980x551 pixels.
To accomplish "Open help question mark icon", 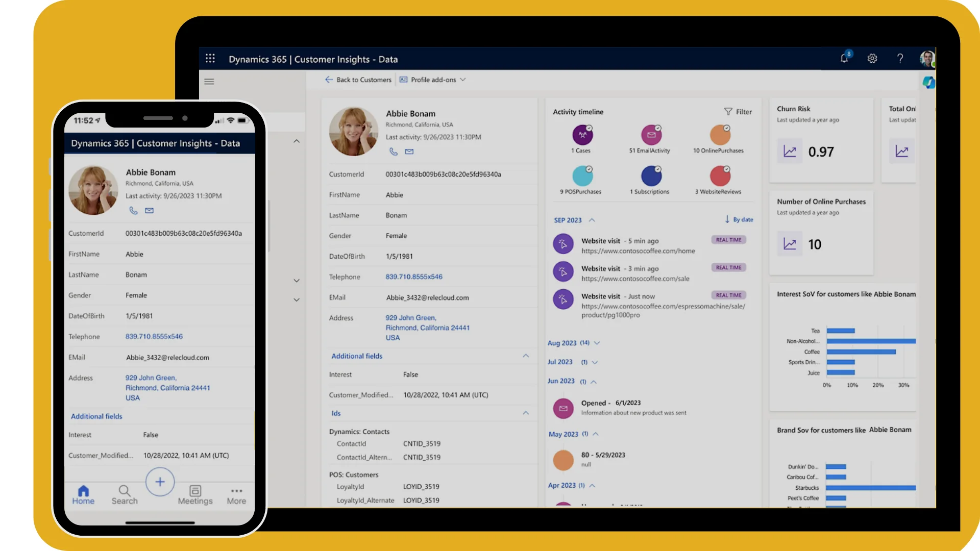I will [x=900, y=59].
